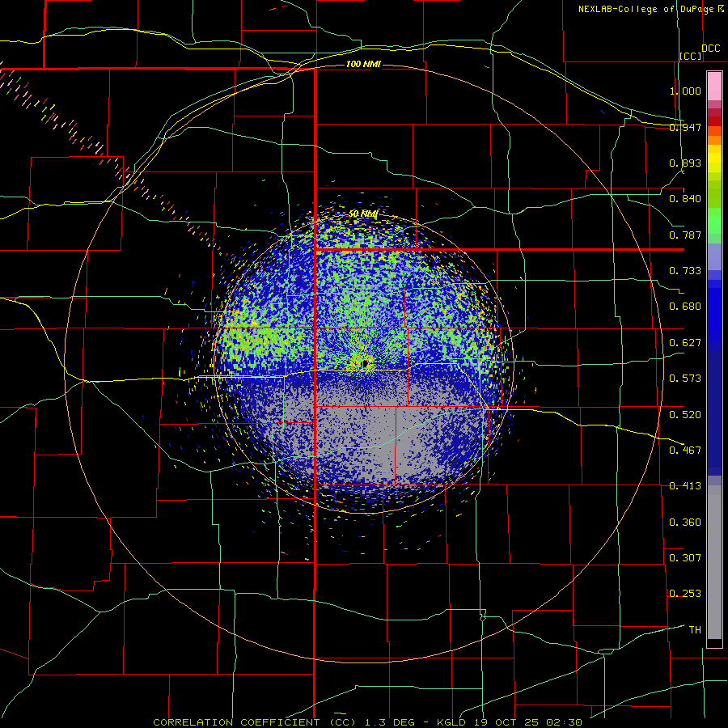Click the bright green segment of color bar
This screenshot has height=728, width=728.
(714, 221)
